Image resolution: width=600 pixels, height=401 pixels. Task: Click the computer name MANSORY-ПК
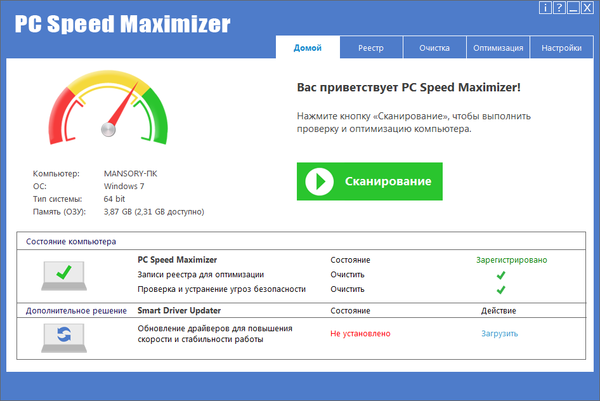[x=130, y=174]
